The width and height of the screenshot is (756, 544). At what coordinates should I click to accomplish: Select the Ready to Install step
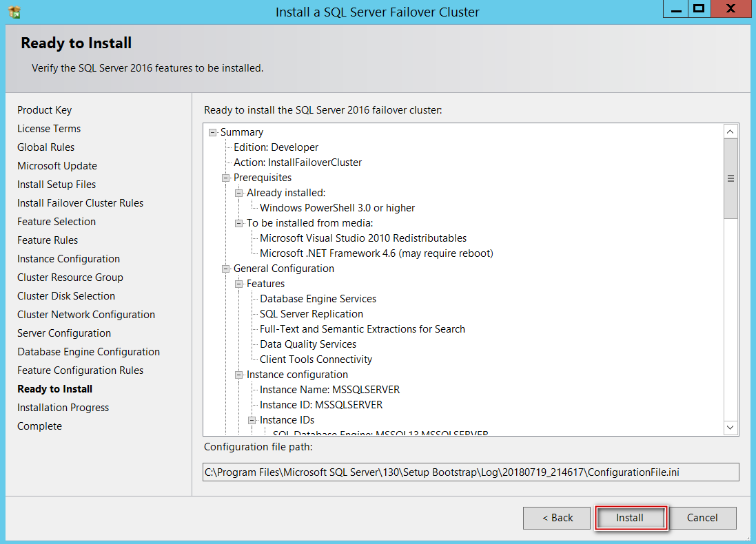[54, 389]
